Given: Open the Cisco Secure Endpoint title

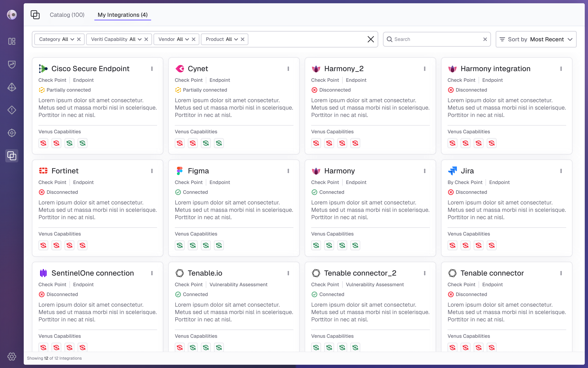Looking at the screenshot, I should click(90, 69).
